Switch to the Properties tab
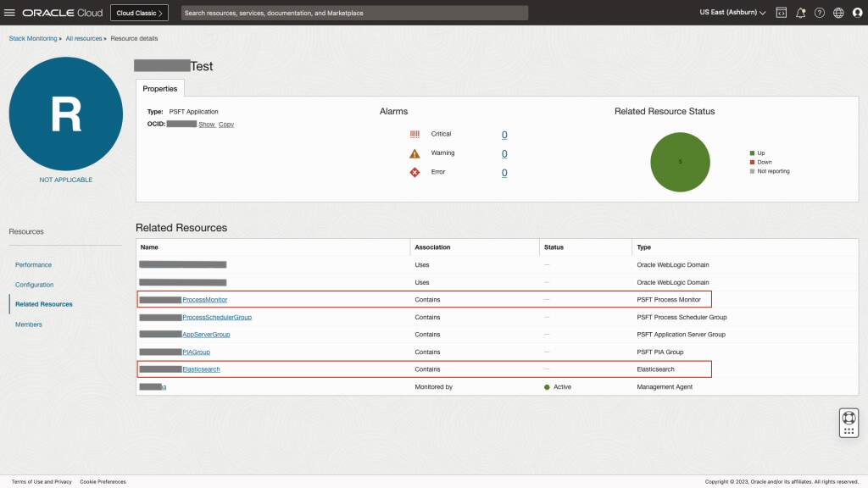Image resolution: width=868 pixels, height=488 pixels. pyautogui.click(x=160, y=88)
